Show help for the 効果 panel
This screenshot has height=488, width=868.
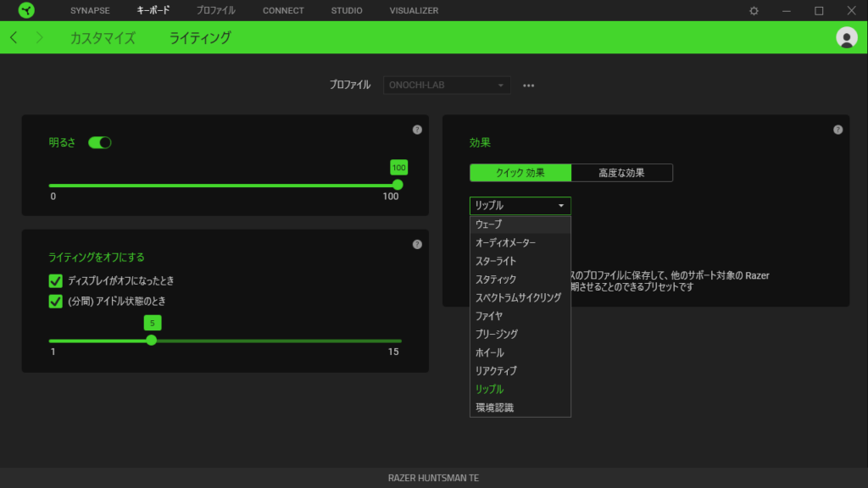click(x=838, y=130)
